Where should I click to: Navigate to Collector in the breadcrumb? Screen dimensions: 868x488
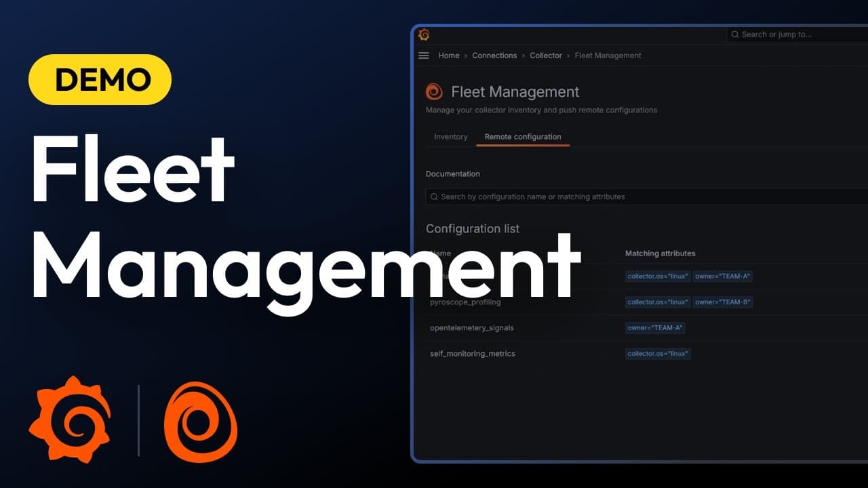pos(546,56)
